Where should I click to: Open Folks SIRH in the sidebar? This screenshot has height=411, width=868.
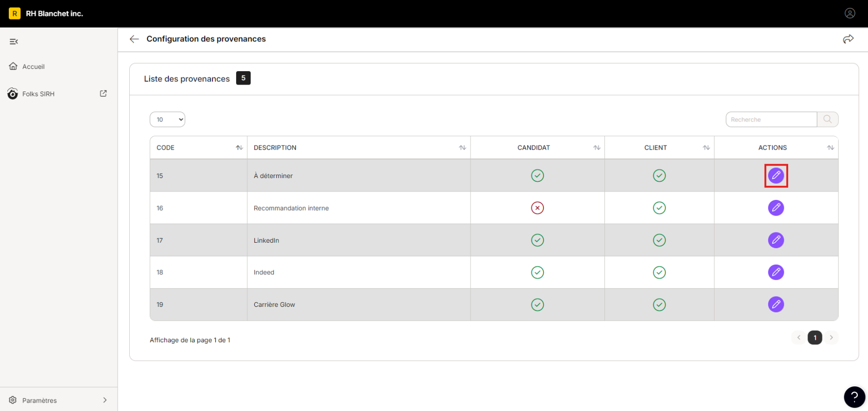click(x=38, y=94)
